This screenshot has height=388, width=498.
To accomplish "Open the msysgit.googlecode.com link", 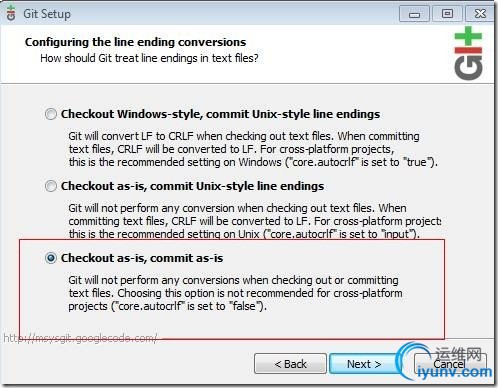I will coord(80,338).
